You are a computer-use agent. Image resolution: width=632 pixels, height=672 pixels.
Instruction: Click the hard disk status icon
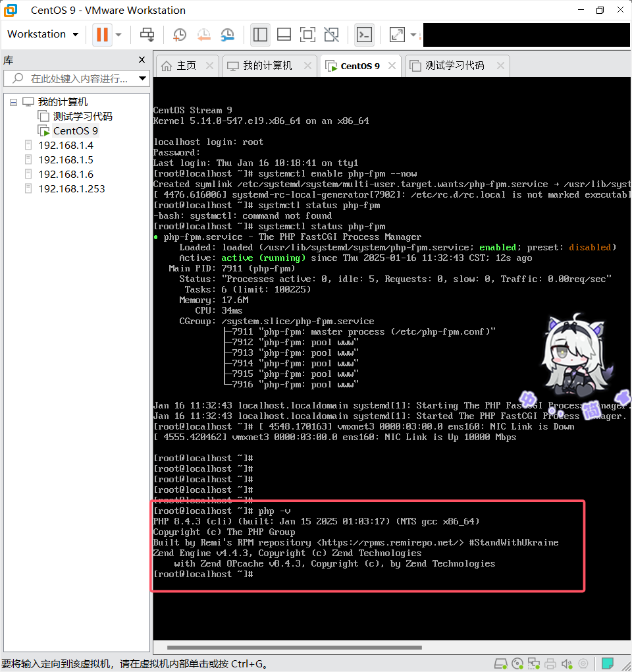pyautogui.click(x=500, y=664)
